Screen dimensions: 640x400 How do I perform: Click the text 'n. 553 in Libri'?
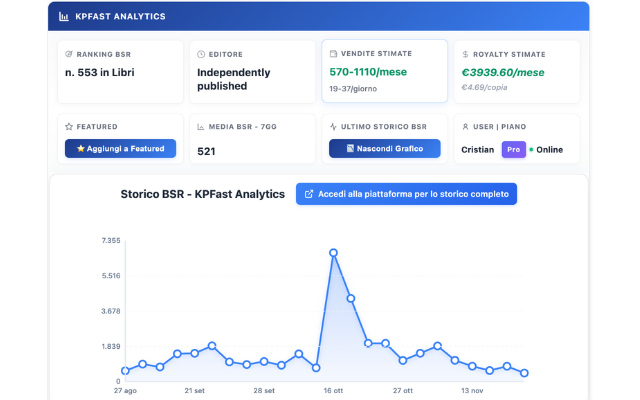[x=100, y=72]
